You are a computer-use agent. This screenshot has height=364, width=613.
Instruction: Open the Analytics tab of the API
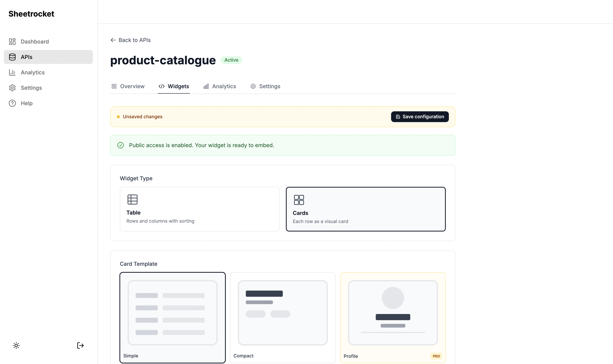click(220, 86)
